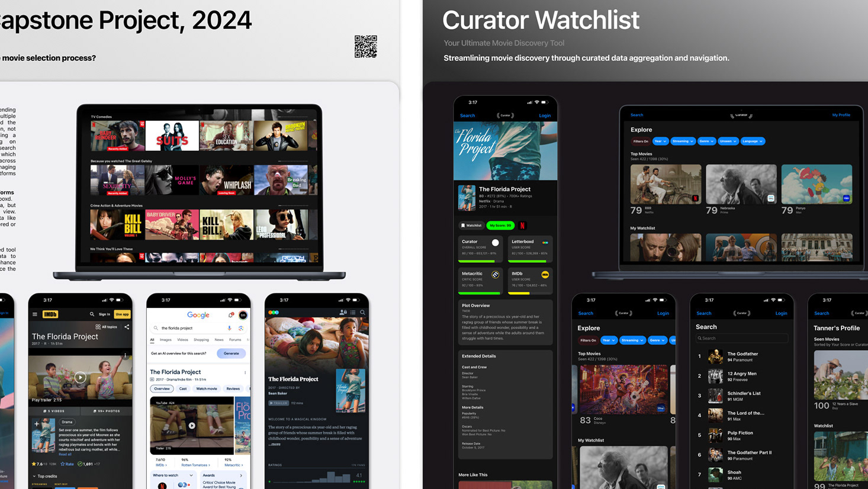Click yellow IMDb score progress bar

pos(519,293)
